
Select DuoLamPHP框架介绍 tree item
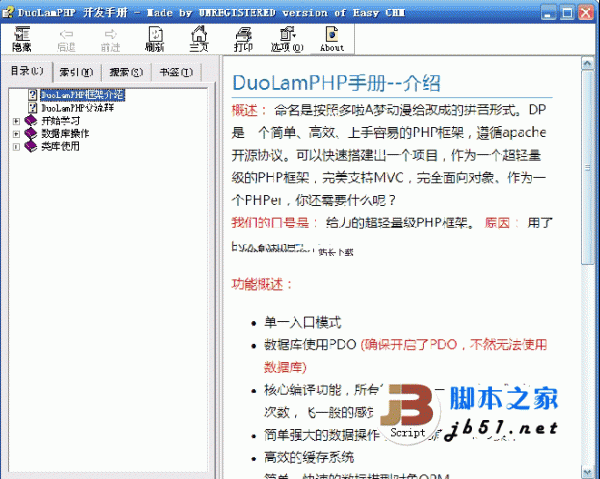[x=82, y=95]
